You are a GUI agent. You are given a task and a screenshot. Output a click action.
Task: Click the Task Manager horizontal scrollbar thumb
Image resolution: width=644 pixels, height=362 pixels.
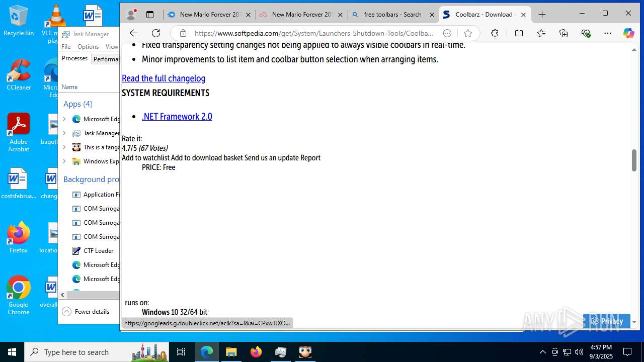[93, 295]
